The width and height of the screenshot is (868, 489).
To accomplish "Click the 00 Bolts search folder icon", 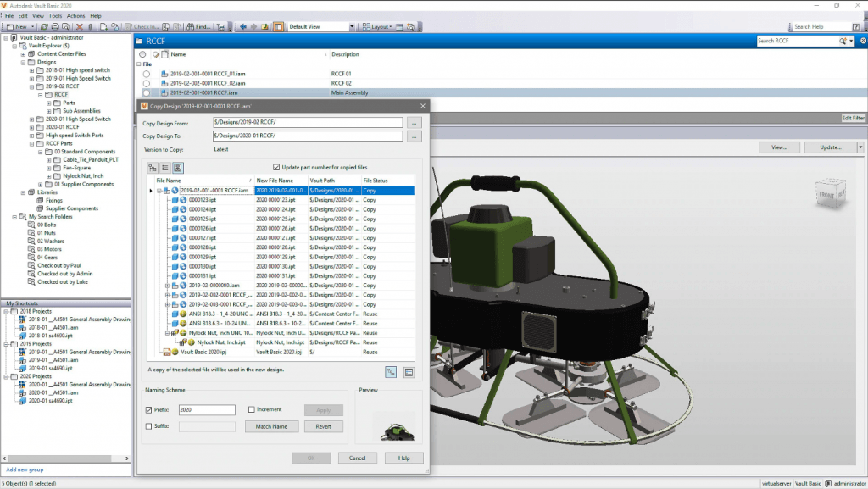I will 31,225.
